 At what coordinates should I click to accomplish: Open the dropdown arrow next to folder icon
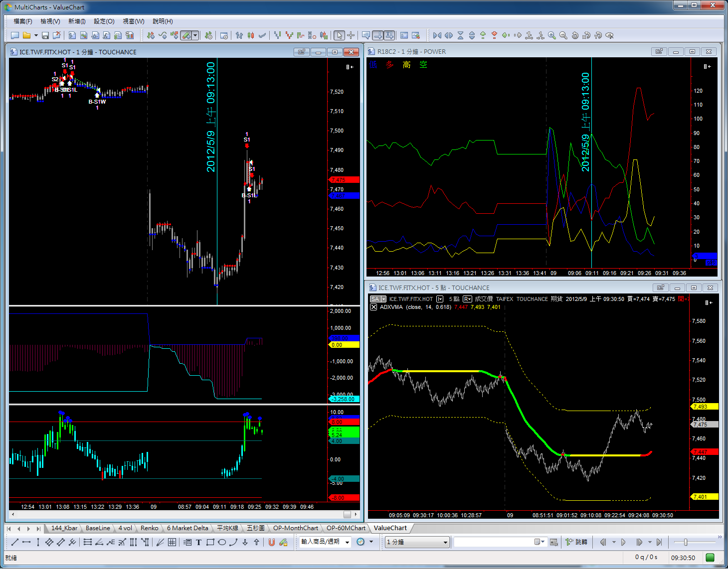[x=36, y=35]
